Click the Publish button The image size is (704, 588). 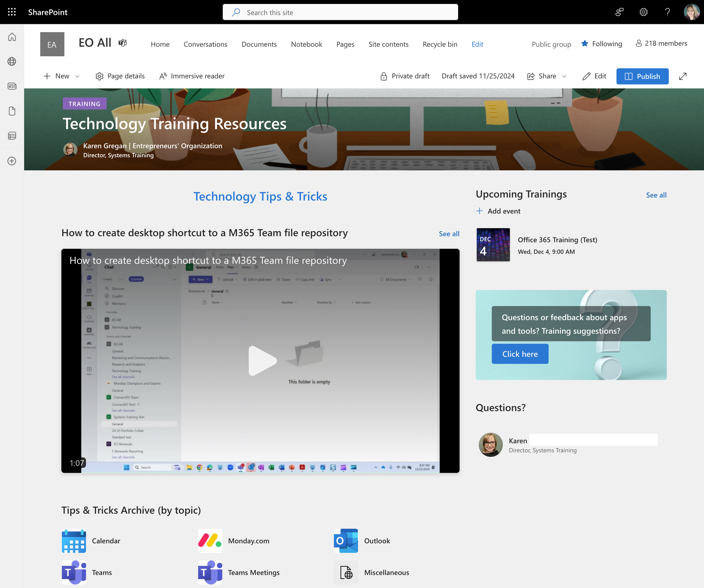click(642, 76)
